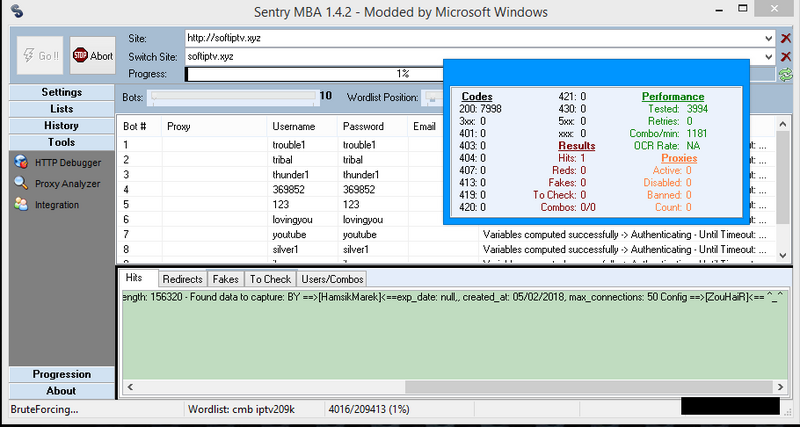Click the Switch Site input field
This screenshot has height=427, width=800.
(474, 57)
